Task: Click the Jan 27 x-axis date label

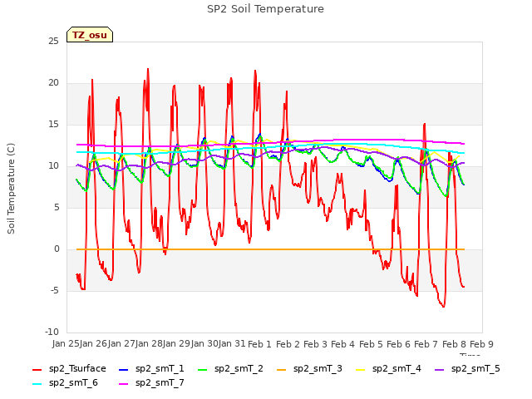Action: [121, 344]
